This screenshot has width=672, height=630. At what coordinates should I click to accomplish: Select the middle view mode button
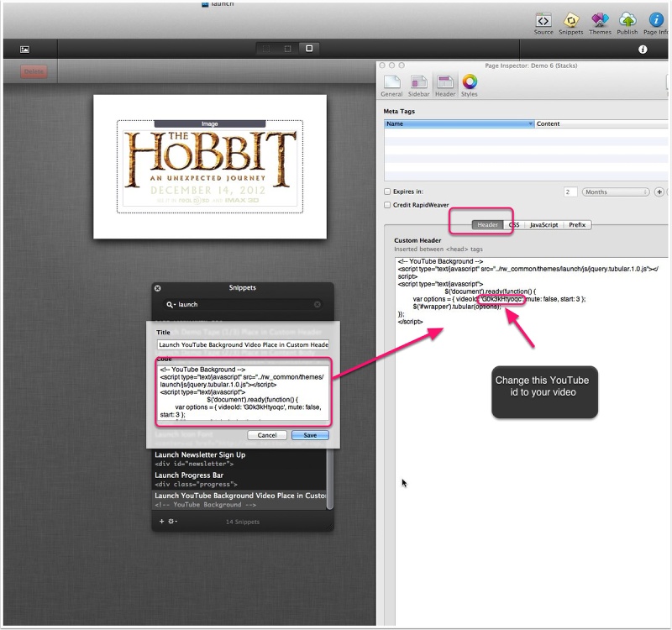287,49
